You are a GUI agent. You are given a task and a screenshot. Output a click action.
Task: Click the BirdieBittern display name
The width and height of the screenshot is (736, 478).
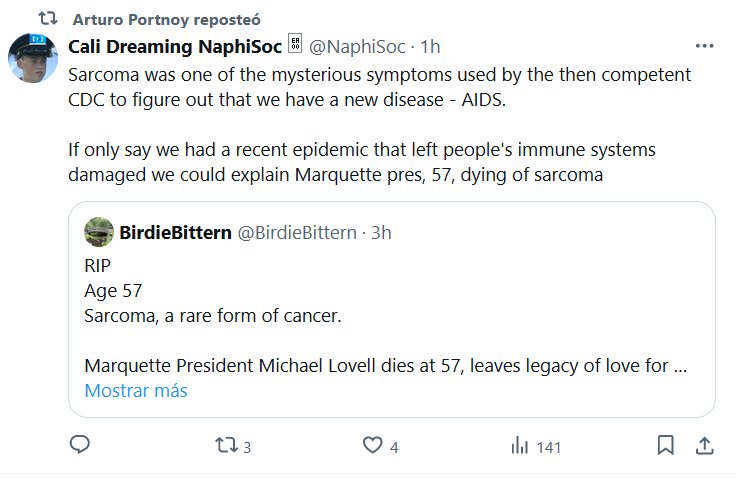174,232
